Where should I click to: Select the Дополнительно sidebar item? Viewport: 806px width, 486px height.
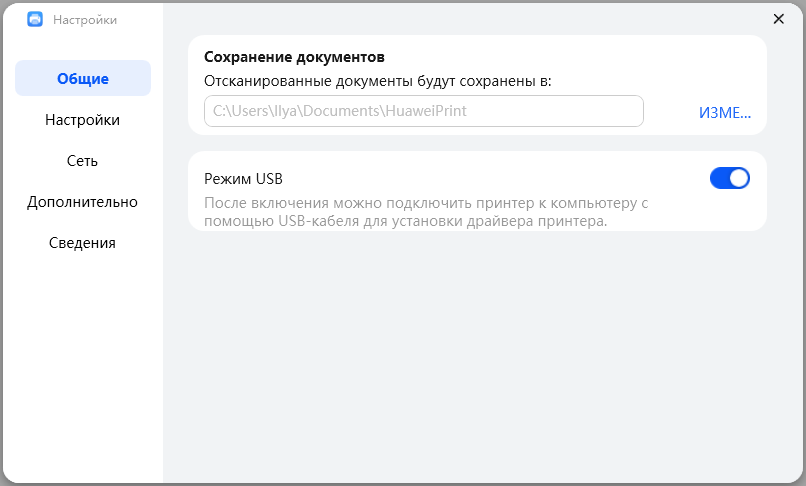pos(83,202)
